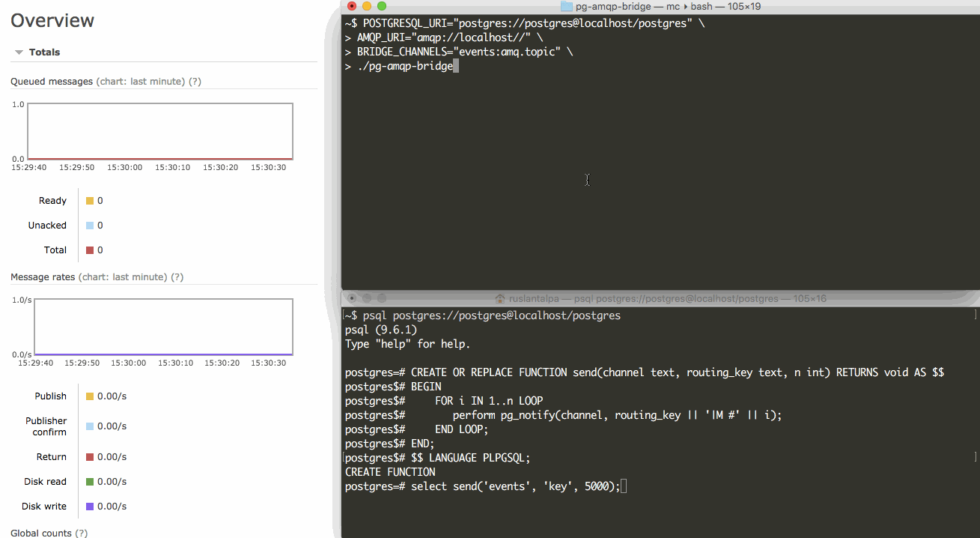Open help (?) next to Message rates
The width and height of the screenshot is (980, 538).
pos(177,277)
